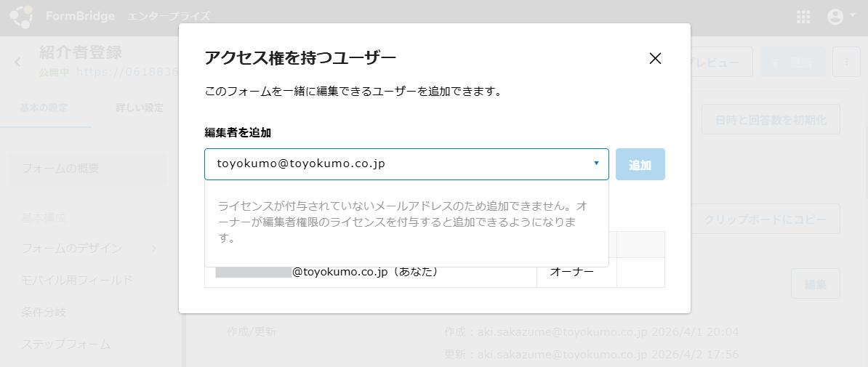This screenshot has width=868, height=367.
Task: Open the apps grid menu
Action: coord(803,17)
